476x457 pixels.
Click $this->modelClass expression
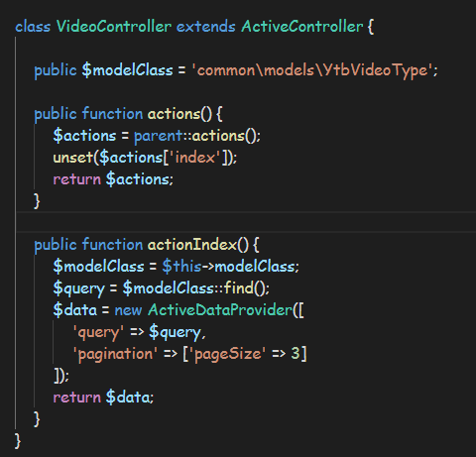(x=231, y=267)
